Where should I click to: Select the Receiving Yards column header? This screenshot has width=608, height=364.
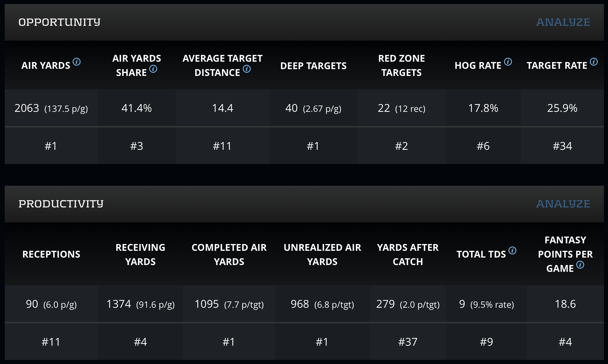point(140,255)
